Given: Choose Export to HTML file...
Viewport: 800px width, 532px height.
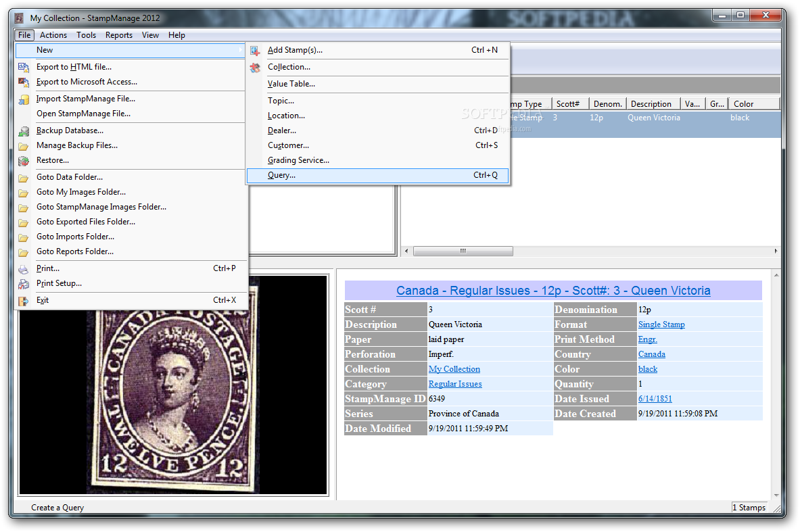Looking at the screenshot, I should (x=131, y=67).
